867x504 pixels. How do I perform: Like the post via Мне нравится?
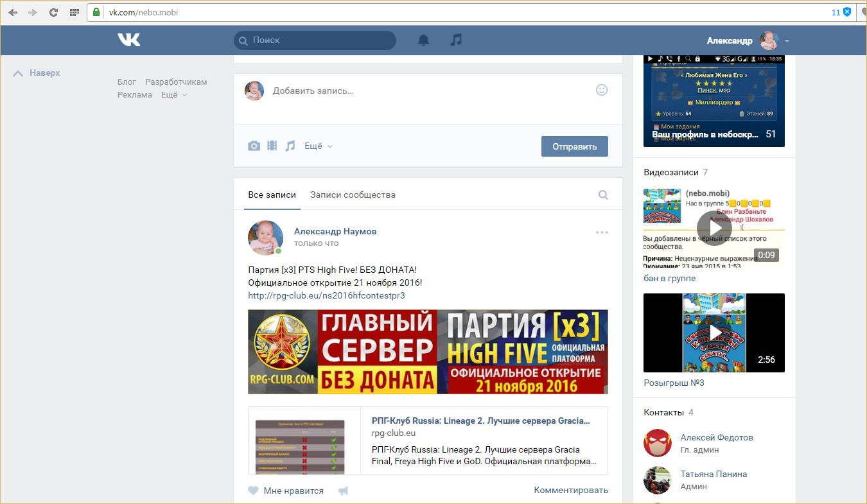pos(286,491)
